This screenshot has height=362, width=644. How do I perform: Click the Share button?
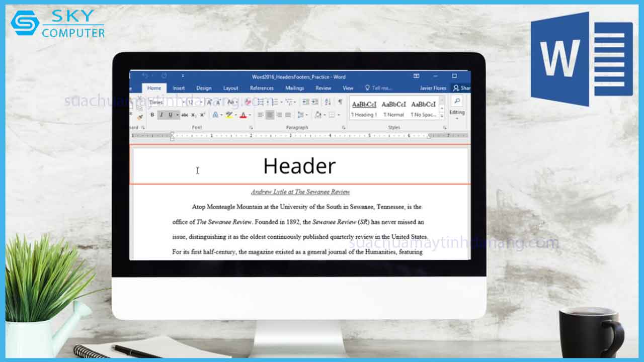tap(461, 88)
